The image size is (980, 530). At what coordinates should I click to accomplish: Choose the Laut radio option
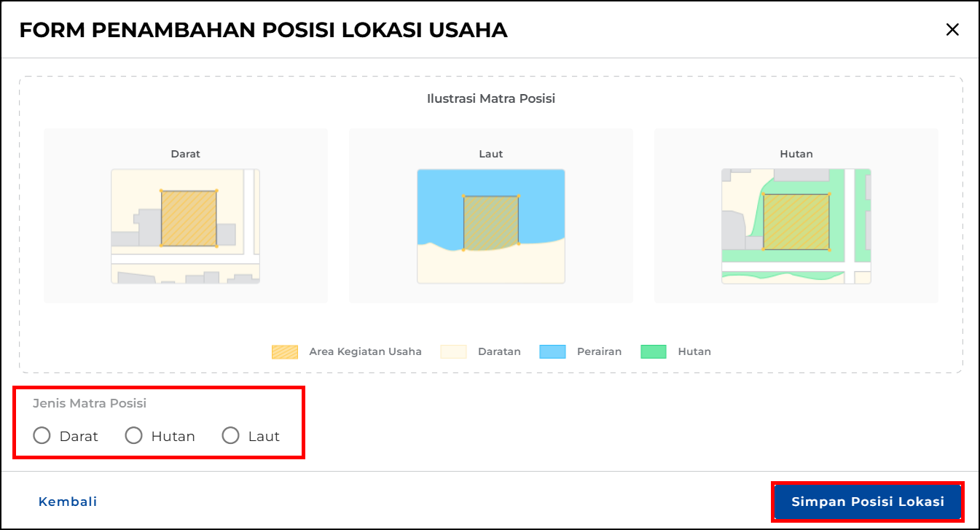click(x=231, y=436)
